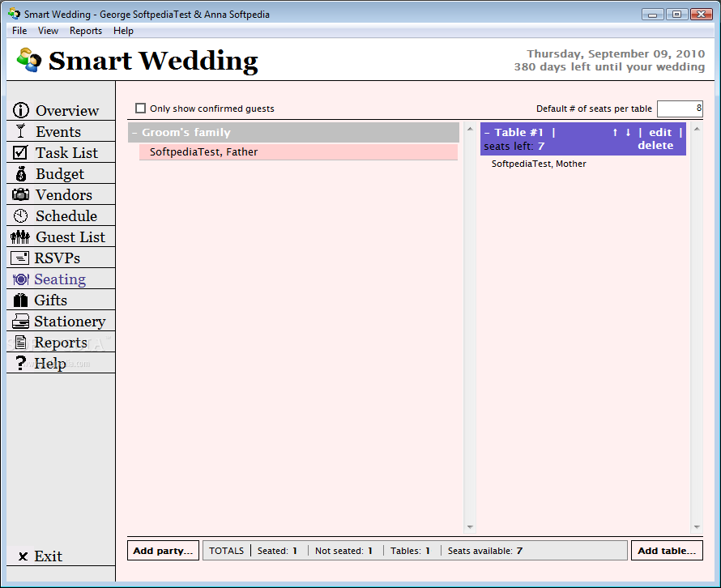Click the Schedule clock icon

click(20, 215)
